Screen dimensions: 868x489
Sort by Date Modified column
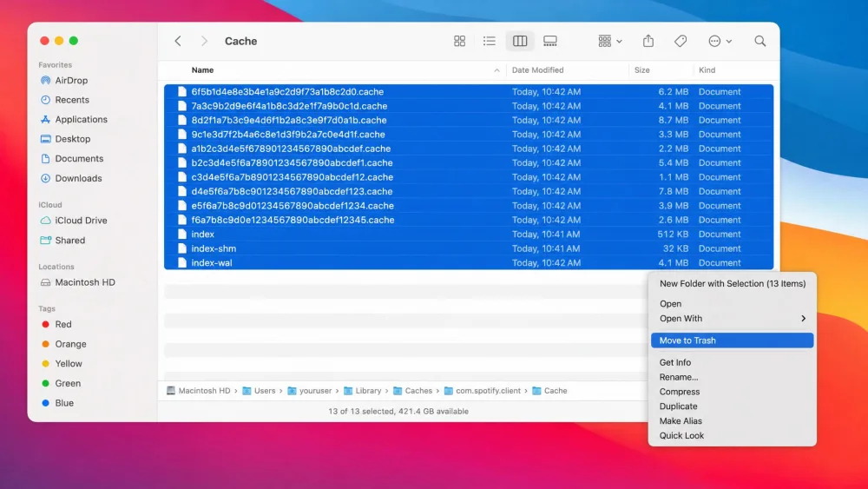(537, 70)
